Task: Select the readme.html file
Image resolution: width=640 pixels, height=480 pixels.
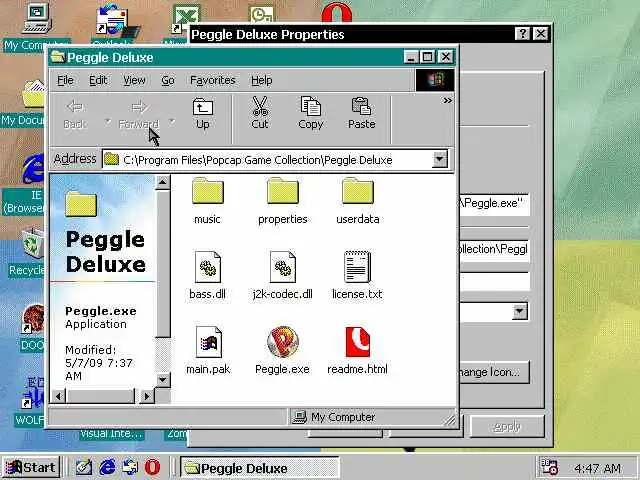Action: coord(358,350)
